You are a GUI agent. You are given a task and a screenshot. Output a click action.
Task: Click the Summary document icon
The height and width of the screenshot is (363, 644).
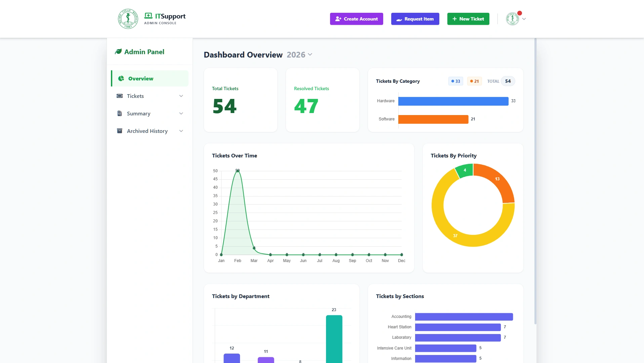click(120, 113)
